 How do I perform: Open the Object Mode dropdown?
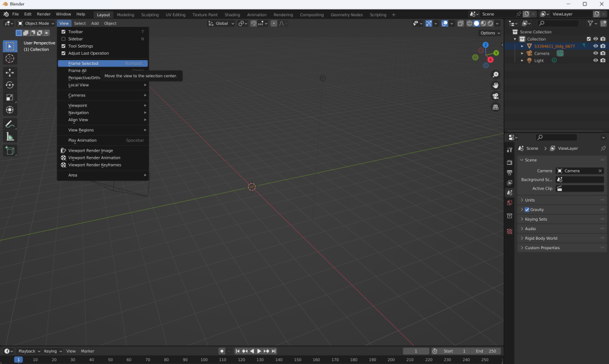36,23
